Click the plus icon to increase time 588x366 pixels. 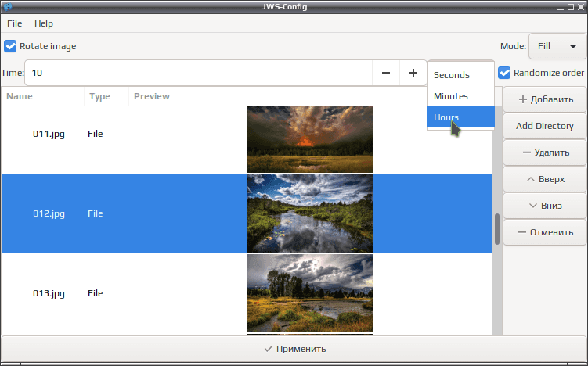[x=413, y=73]
